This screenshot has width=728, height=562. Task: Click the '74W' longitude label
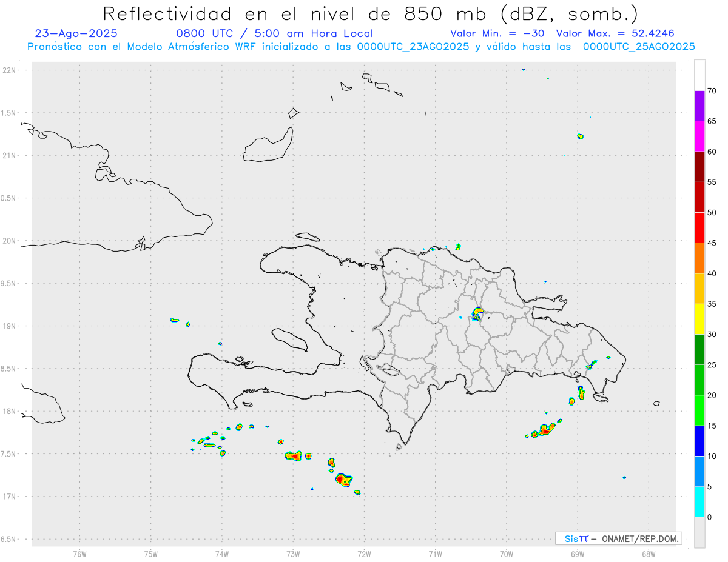(222, 553)
